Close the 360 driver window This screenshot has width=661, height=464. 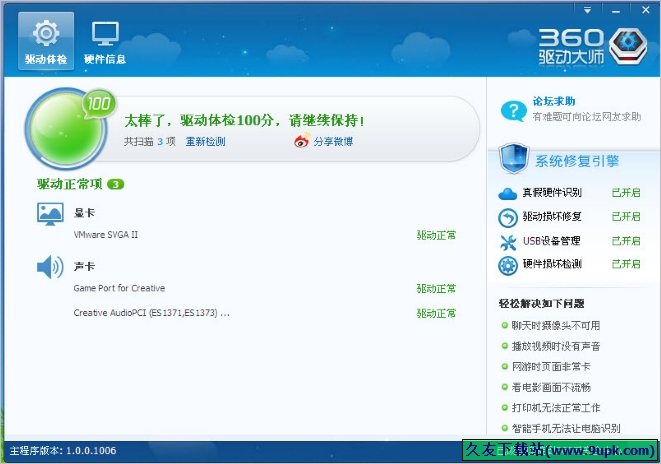(x=645, y=10)
